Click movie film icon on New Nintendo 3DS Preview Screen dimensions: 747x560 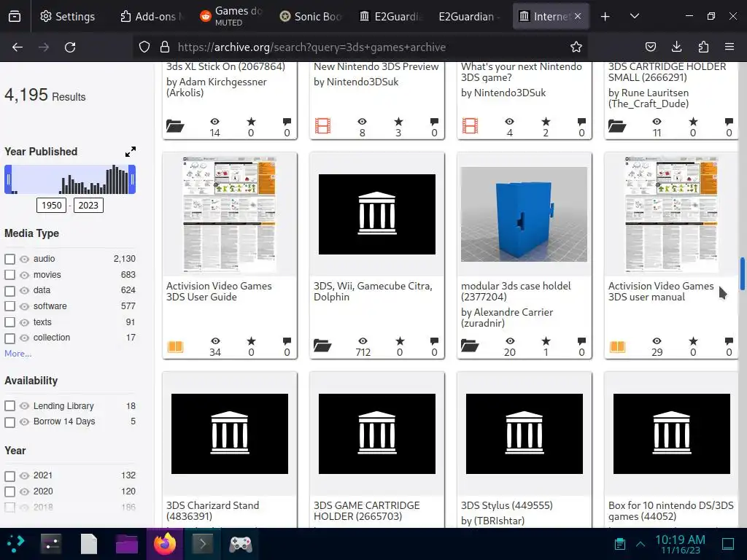point(322,126)
